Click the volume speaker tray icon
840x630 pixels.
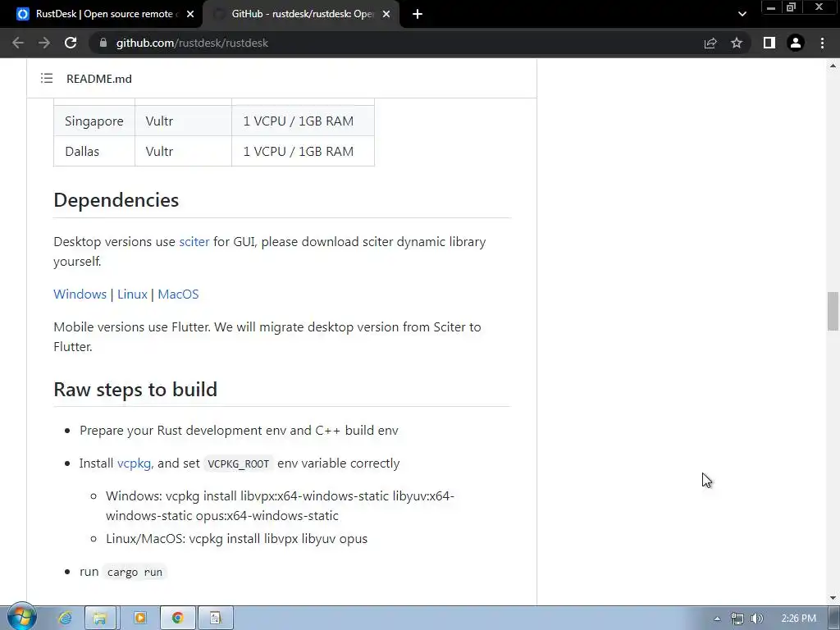click(x=756, y=619)
